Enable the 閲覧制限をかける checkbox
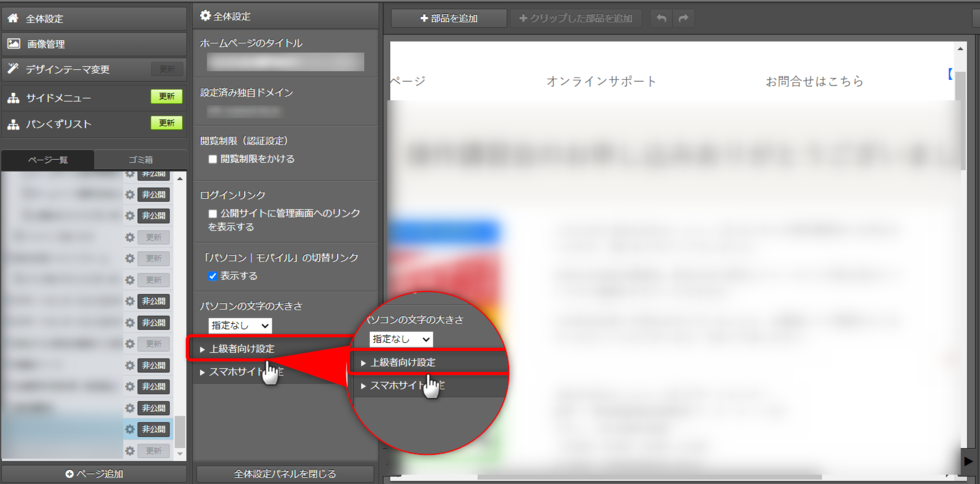Screen dimensions: 980x484 tap(213, 159)
